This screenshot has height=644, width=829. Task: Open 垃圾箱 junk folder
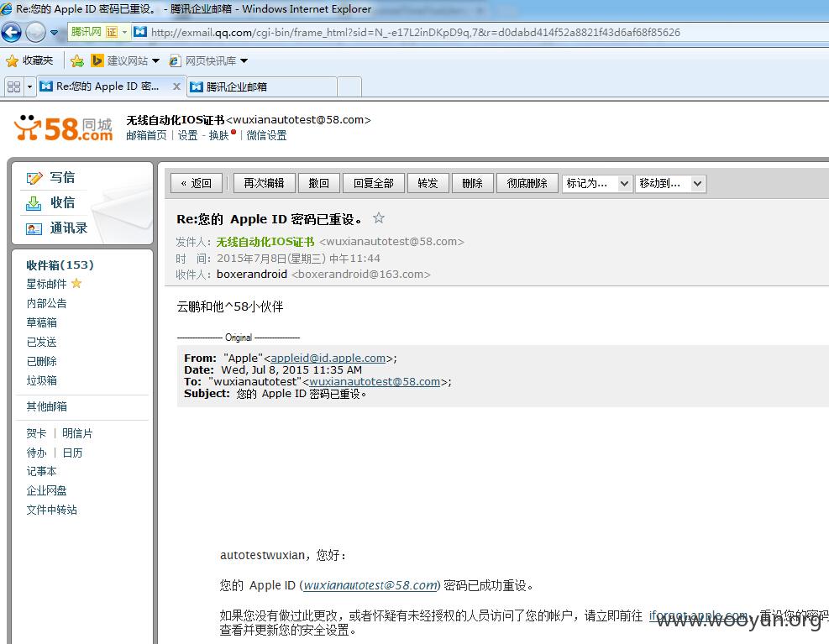pos(41,380)
